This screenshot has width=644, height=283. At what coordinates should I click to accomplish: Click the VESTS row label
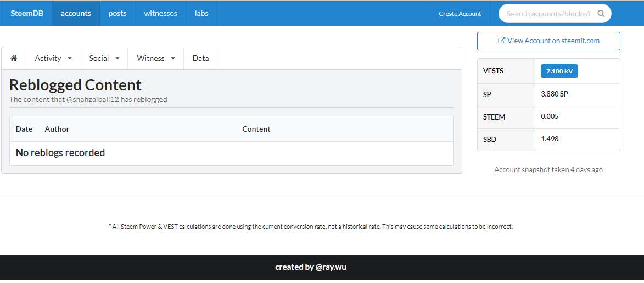coord(493,71)
